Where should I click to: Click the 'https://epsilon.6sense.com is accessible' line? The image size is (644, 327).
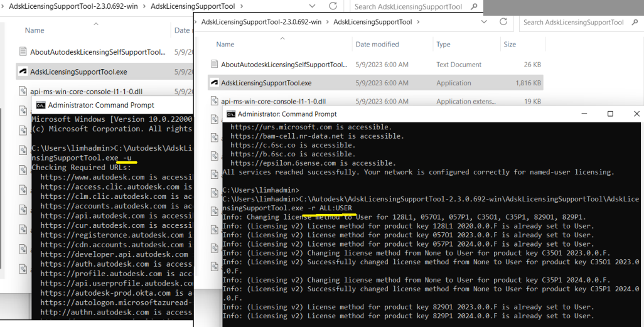click(x=313, y=163)
